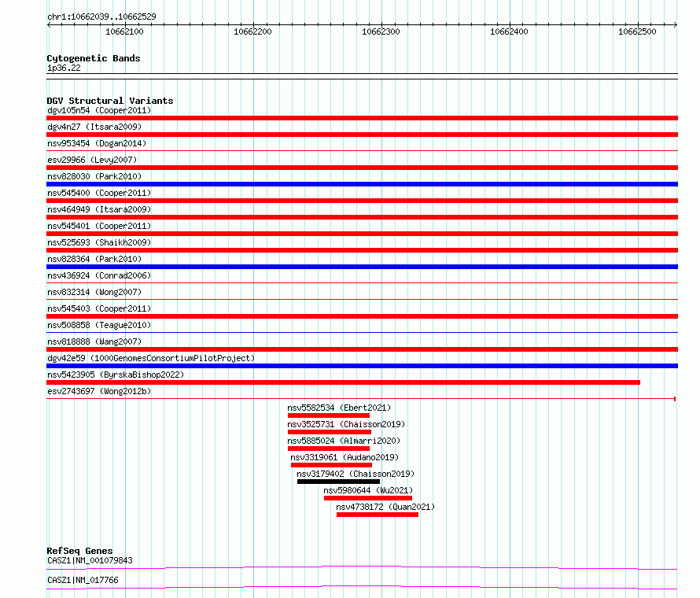Select the Cytogenetic Bands track heading
The width and height of the screenshot is (700, 598).
(94, 58)
